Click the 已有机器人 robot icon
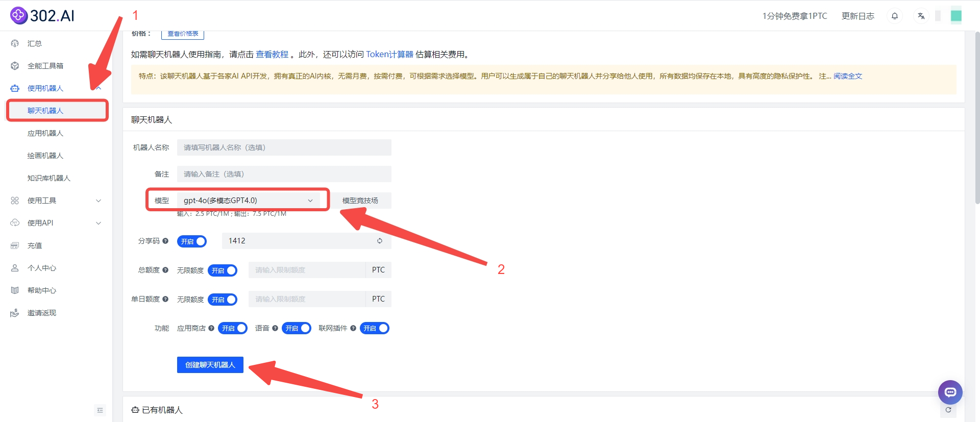 coord(135,410)
